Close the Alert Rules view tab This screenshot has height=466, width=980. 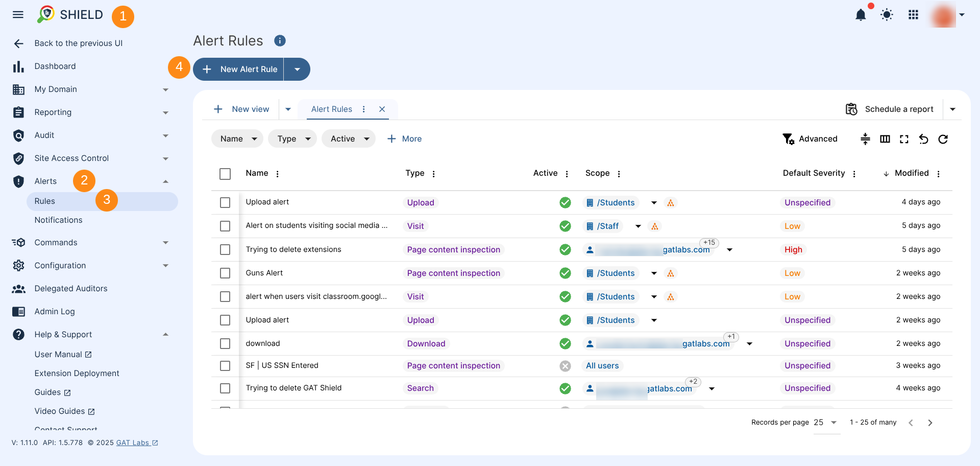click(382, 109)
